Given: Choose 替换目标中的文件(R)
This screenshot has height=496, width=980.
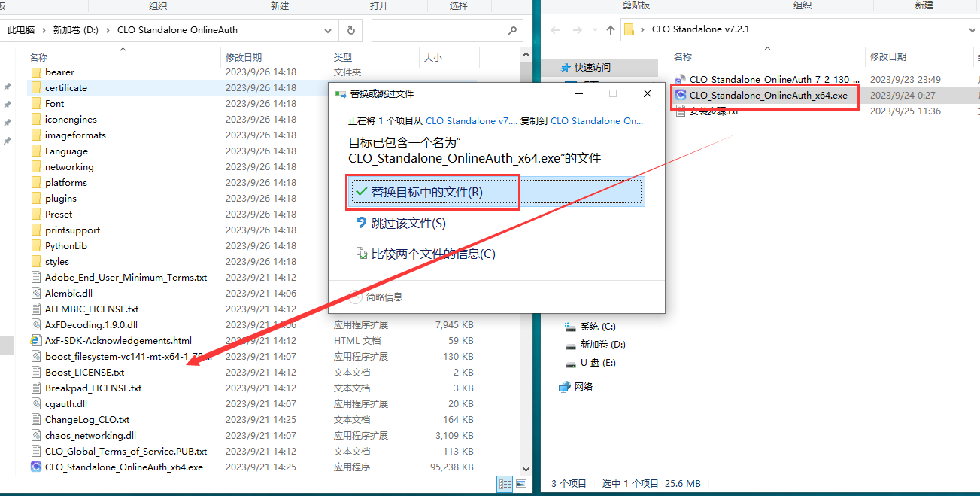Looking at the screenshot, I should [496, 192].
